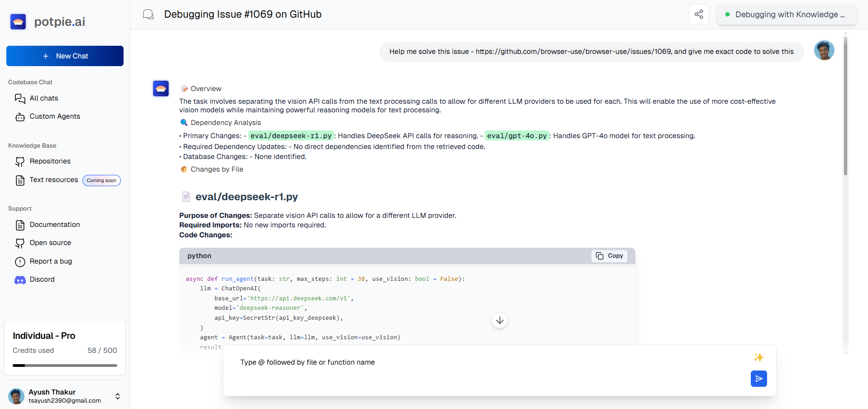The width and height of the screenshot is (868, 409).
Task: Click the Individual - Pro plan title
Action: point(44,336)
